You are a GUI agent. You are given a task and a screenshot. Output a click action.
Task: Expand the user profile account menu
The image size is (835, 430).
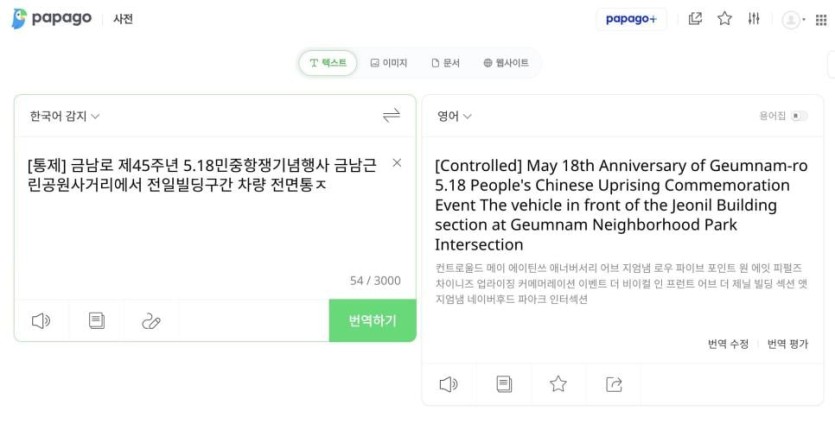794,19
